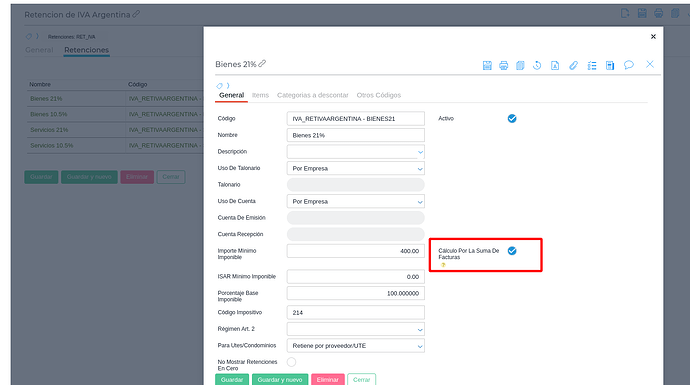Click the Porcentaje Base Imponible field
The image size is (690, 385).
click(356, 293)
